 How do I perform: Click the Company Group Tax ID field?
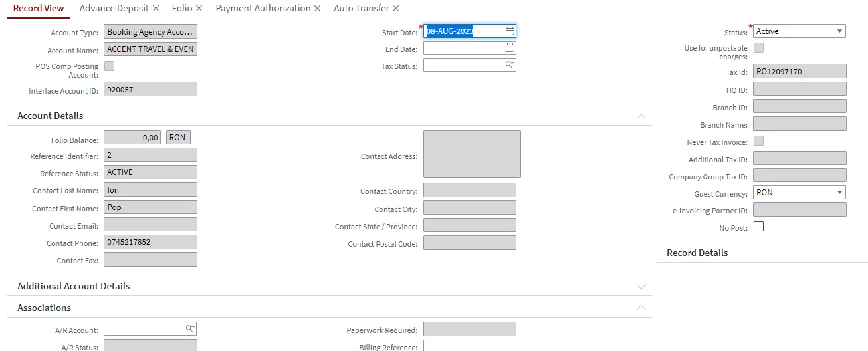coord(800,175)
